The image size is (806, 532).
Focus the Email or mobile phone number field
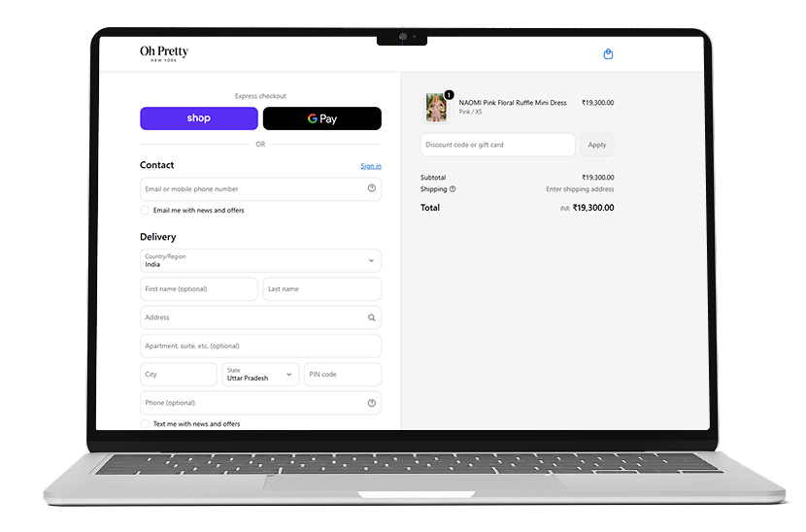[260, 189]
